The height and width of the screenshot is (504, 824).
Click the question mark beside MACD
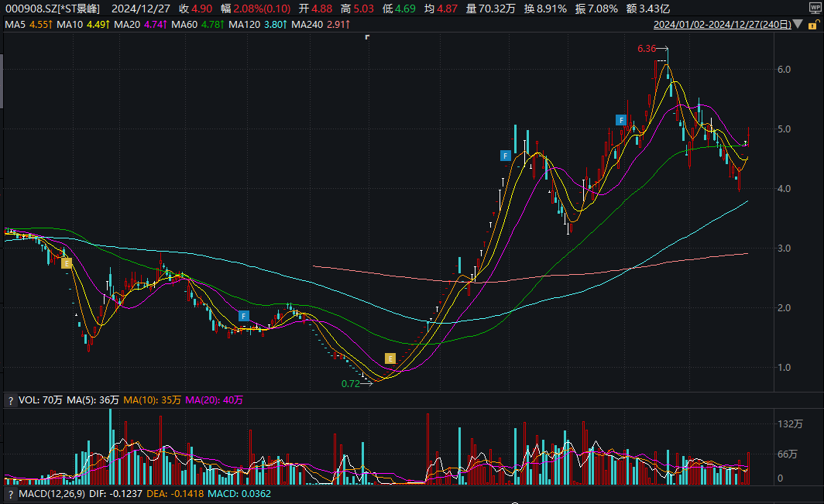10,494
